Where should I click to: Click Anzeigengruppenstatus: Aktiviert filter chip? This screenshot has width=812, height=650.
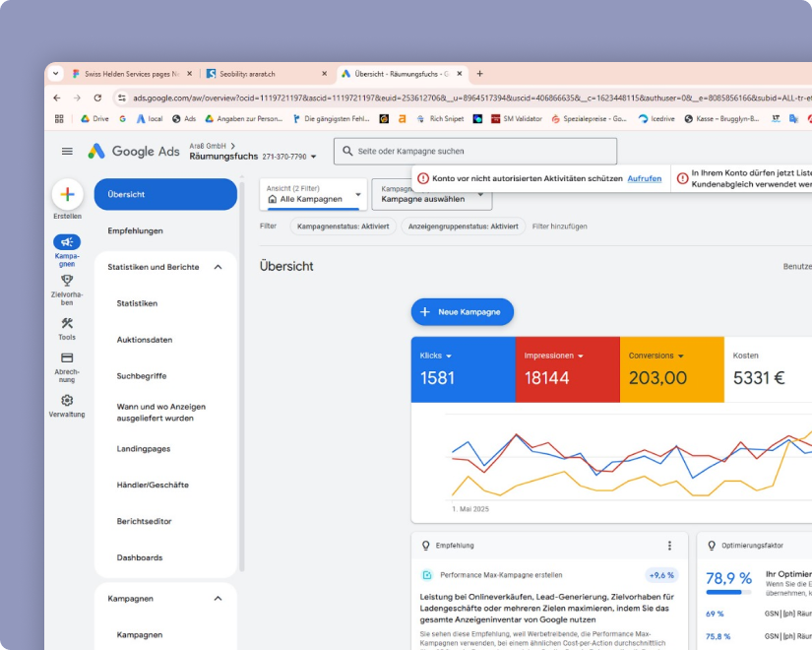point(463,227)
